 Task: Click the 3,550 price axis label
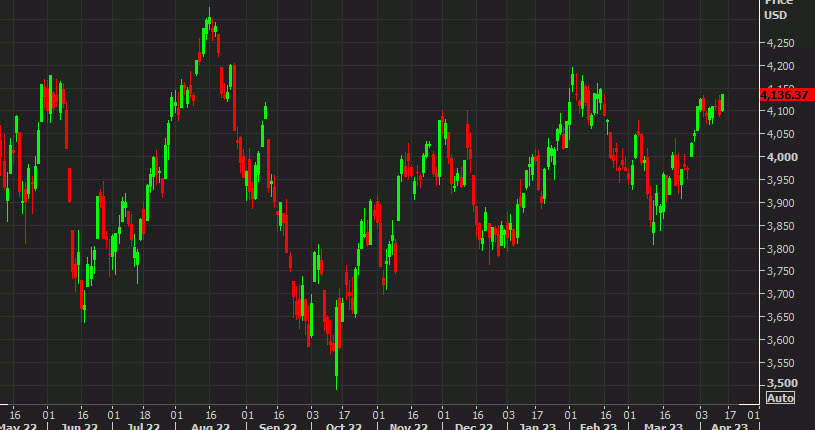coord(781,363)
